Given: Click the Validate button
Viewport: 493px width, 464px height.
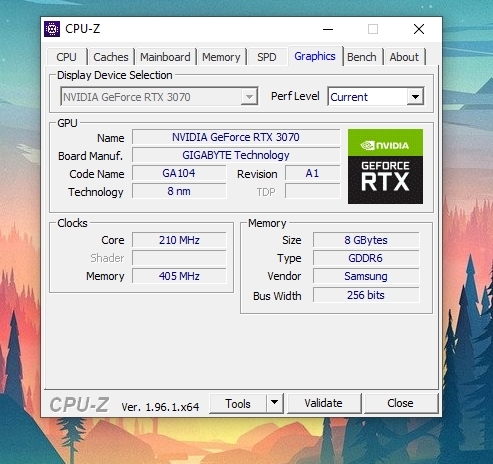Looking at the screenshot, I should click(x=323, y=403).
